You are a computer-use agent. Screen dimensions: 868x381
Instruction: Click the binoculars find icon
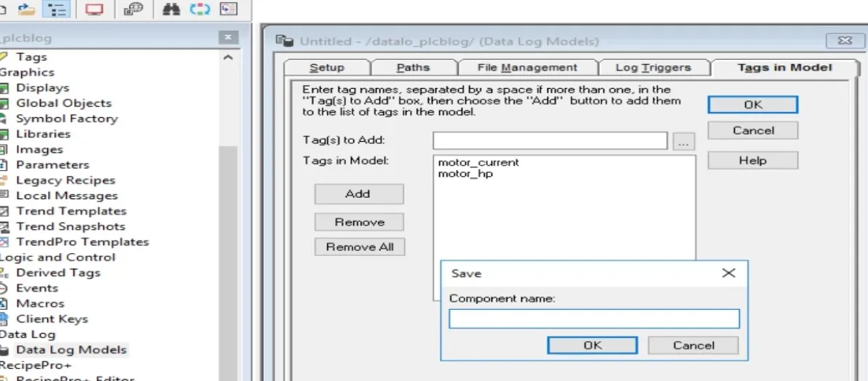(x=171, y=9)
